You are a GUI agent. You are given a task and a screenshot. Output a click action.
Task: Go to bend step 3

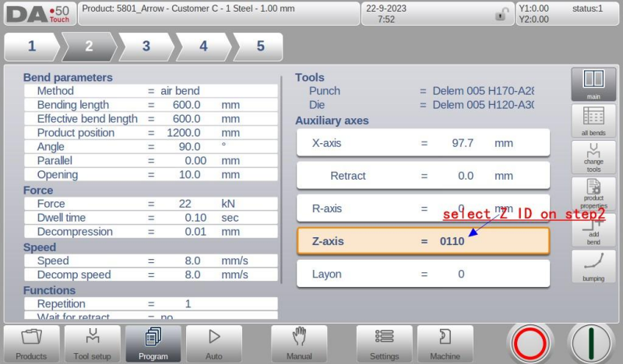click(146, 47)
